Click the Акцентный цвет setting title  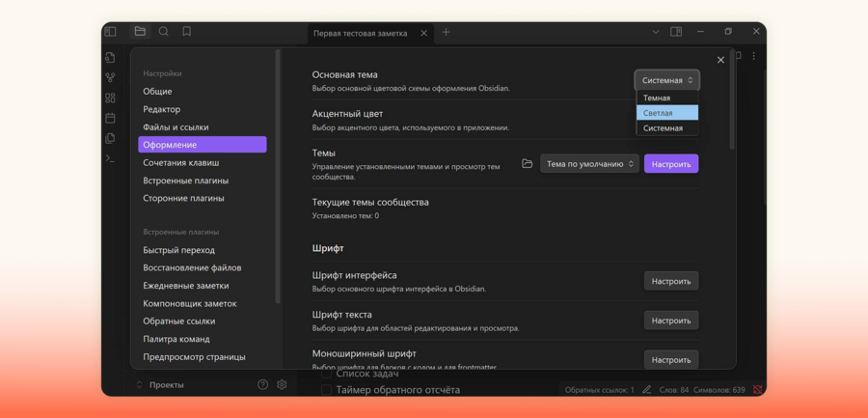347,114
